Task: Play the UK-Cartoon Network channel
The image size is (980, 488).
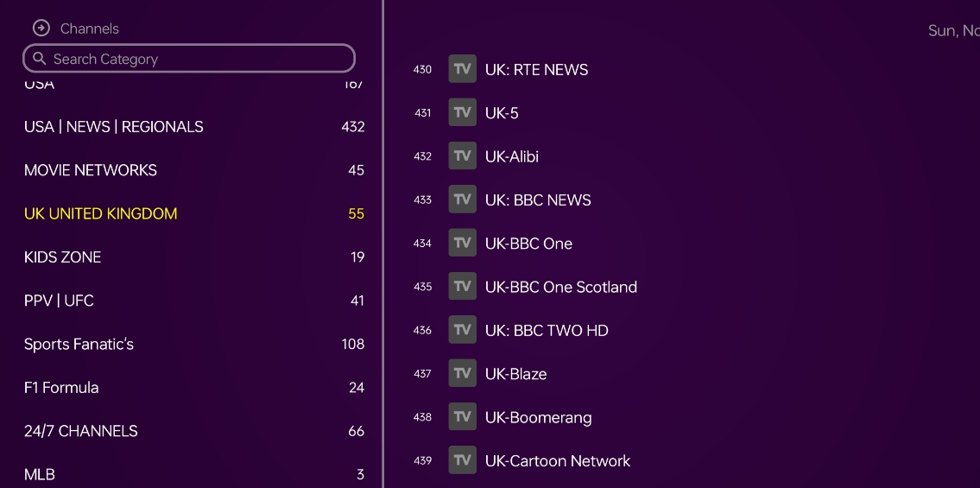Action: click(558, 461)
